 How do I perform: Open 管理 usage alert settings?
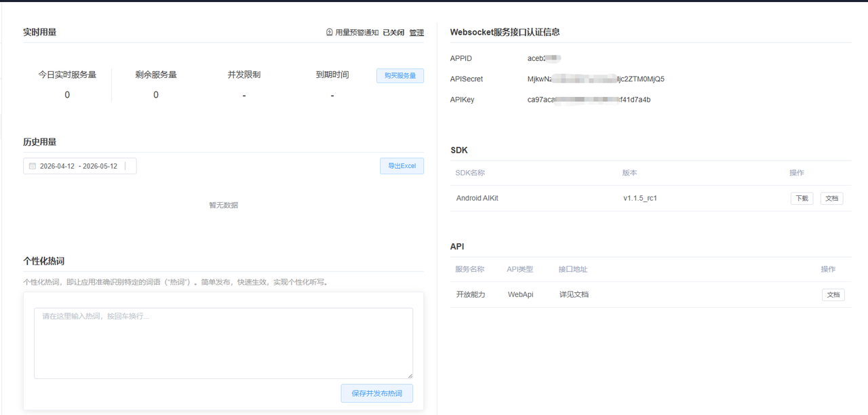[x=416, y=33]
